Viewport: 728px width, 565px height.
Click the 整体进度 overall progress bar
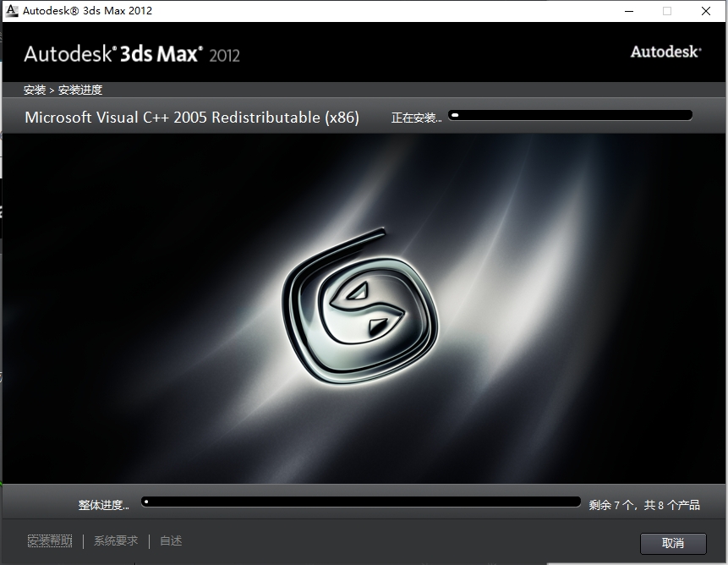click(x=361, y=501)
